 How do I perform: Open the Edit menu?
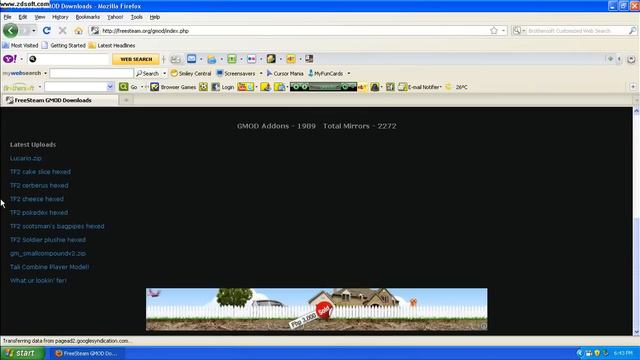(x=23, y=17)
